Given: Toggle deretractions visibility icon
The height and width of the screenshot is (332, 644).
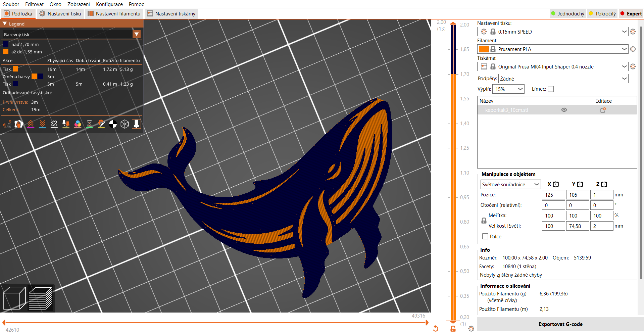Looking at the screenshot, I should (x=42, y=124).
